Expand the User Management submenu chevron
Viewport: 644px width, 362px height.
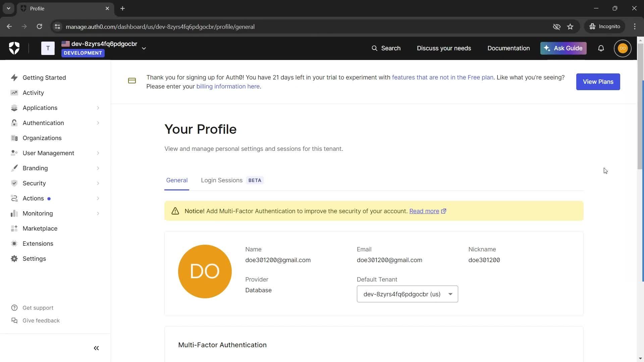(x=98, y=153)
